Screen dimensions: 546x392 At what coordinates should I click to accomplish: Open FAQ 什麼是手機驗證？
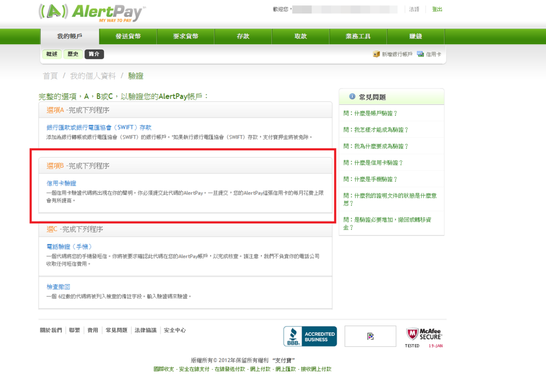tap(370, 179)
